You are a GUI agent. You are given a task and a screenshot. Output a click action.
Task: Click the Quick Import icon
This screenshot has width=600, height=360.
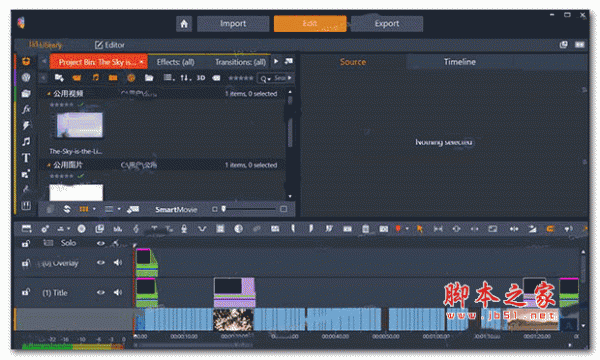point(59,78)
